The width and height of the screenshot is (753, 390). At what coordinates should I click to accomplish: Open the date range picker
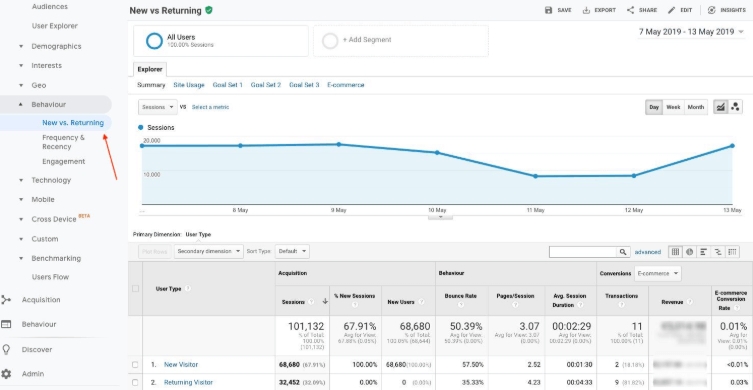coord(691,32)
